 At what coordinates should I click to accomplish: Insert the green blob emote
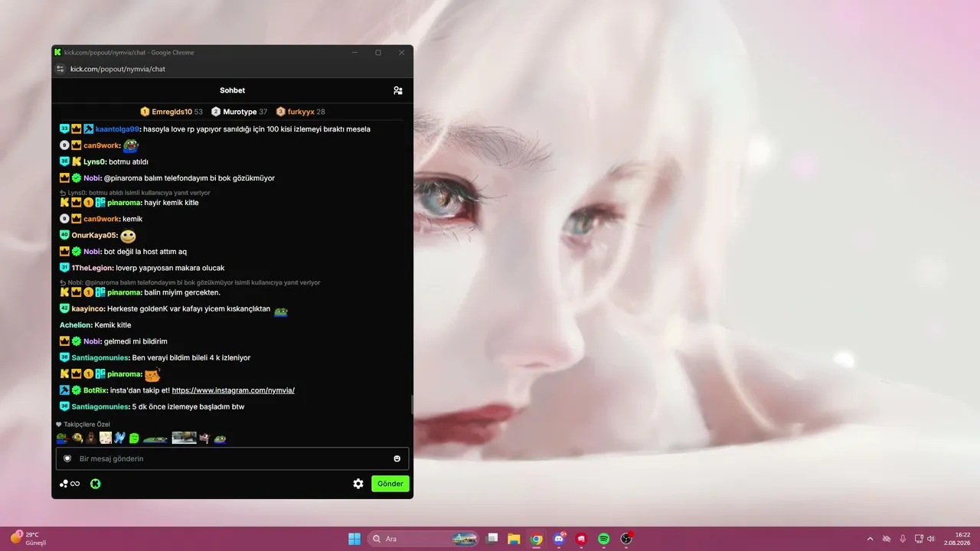[134, 438]
